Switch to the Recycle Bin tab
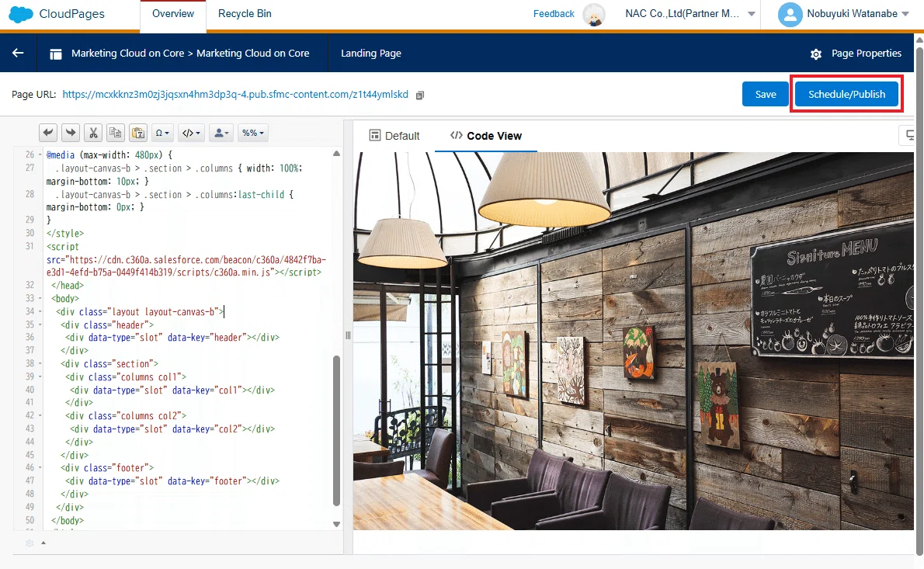The image size is (924, 569). (245, 13)
